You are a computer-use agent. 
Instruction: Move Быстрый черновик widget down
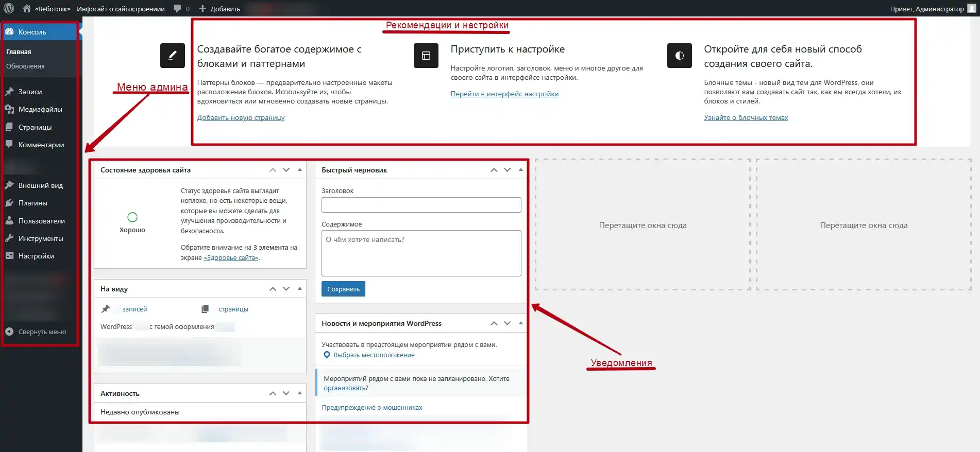pos(507,170)
